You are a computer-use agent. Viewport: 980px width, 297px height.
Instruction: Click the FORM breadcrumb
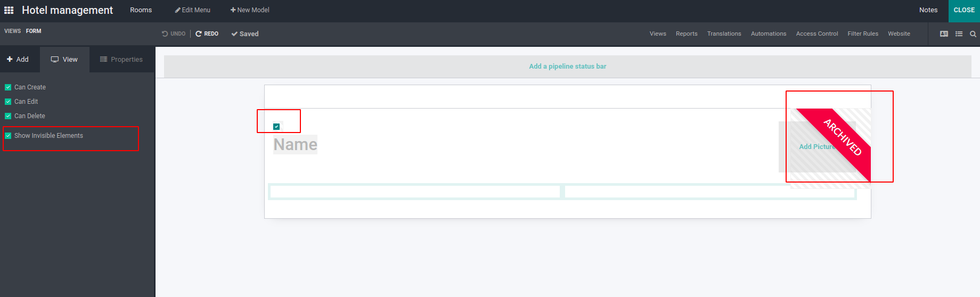(34, 31)
